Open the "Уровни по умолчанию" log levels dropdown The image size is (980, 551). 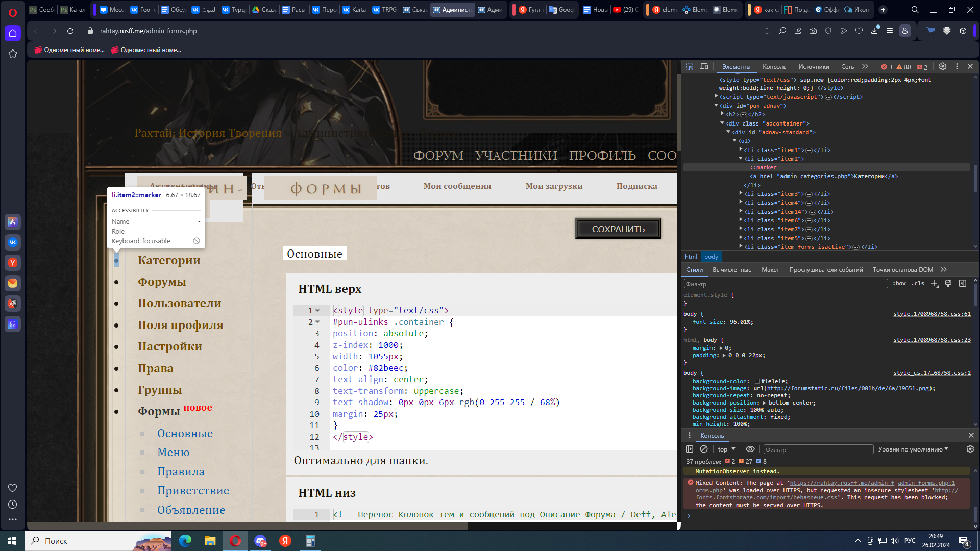click(x=913, y=449)
